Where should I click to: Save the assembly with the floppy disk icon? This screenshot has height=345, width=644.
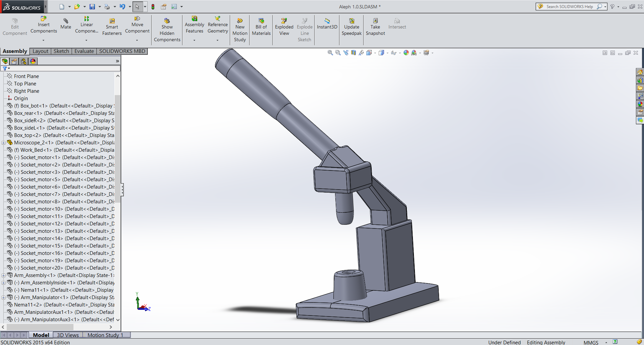pyautogui.click(x=92, y=7)
